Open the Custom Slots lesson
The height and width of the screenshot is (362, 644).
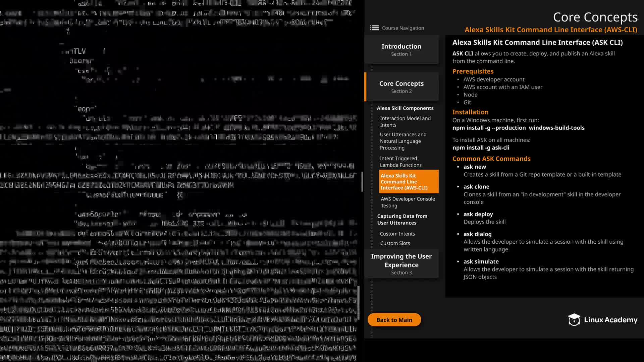pyautogui.click(x=395, y=243)
